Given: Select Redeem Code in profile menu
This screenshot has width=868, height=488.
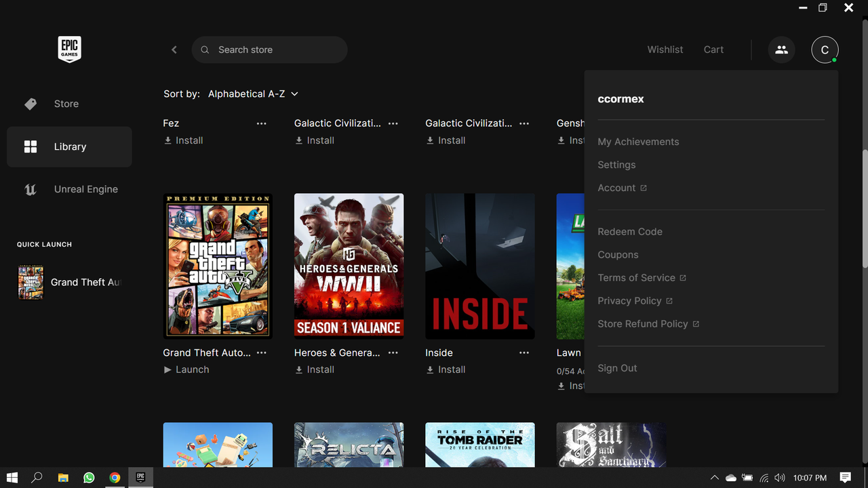Looking at the screenshot, I should pyautogui.click(x=630, y=232).
